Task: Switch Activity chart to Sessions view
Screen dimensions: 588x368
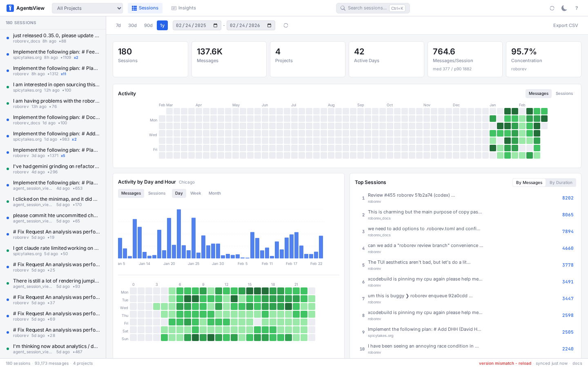Action: coord(564,94)
